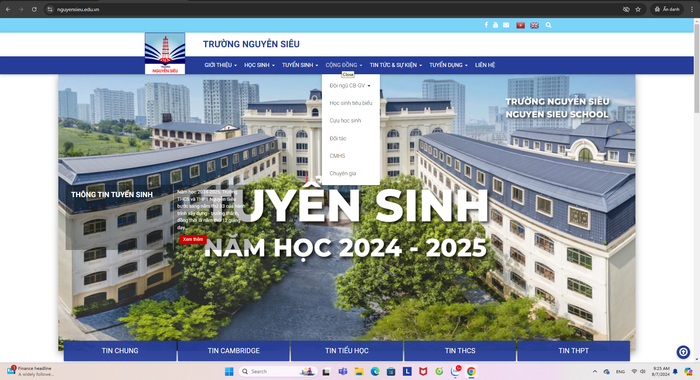
Task: Reload the page with refresh icon
Action: (34, 9)
